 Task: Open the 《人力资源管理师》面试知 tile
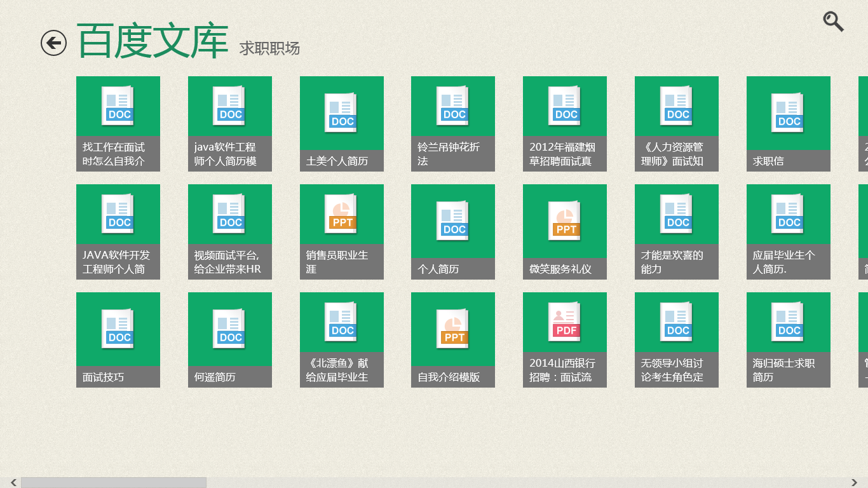click(x=677, y=123)
